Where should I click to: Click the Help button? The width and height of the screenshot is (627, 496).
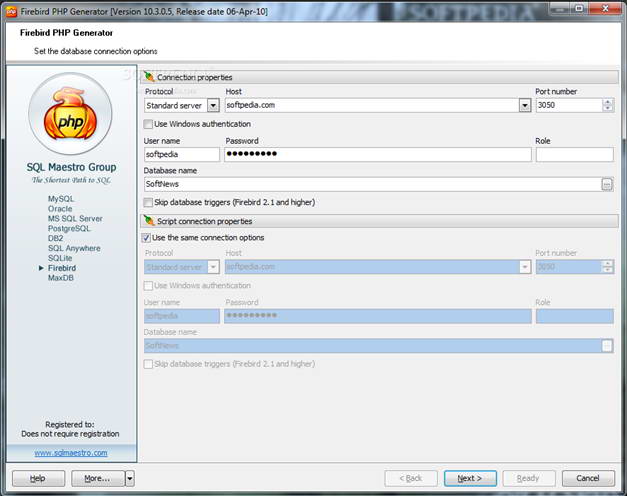[37, 478]
